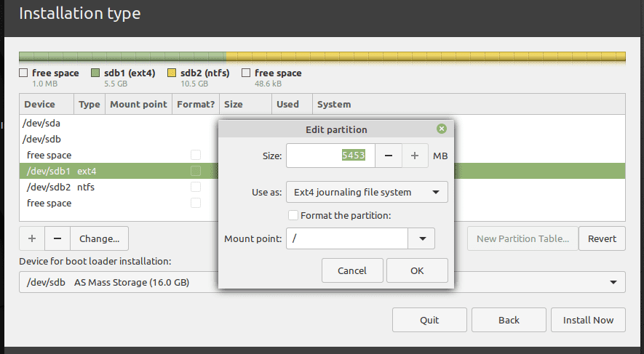The height and width of the screenshot is (354, 644).
Task: Go Back to the previous step
Action: tap(509, 320)
